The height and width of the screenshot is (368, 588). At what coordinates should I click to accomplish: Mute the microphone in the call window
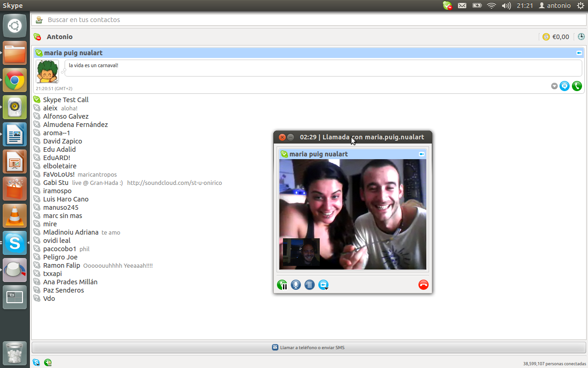[296, 285]
